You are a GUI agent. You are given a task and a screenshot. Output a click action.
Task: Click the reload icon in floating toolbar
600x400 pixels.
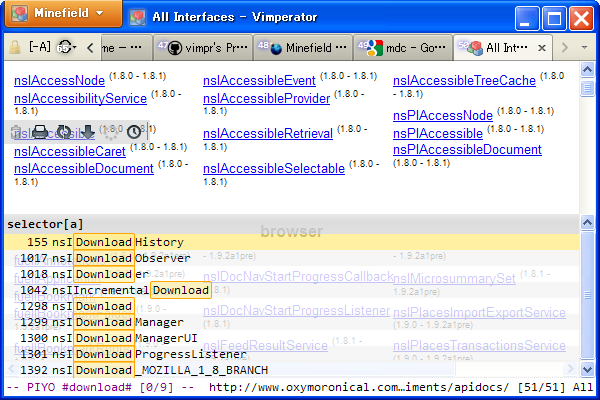click(x=64, y=132)
